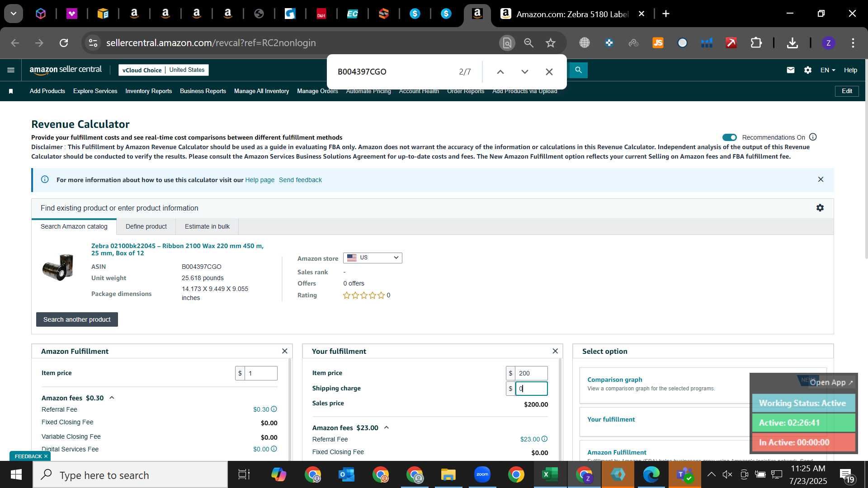Open the Zebra ribbon product title link
The height and width of the screenshot is (488, 868).
(x=177, y=249)
